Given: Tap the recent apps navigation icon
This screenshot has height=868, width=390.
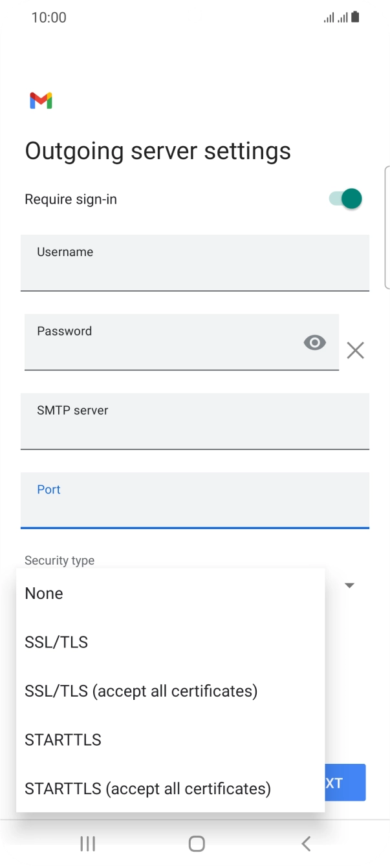Looking at the screenshot, I should click(x=87, y=843).
